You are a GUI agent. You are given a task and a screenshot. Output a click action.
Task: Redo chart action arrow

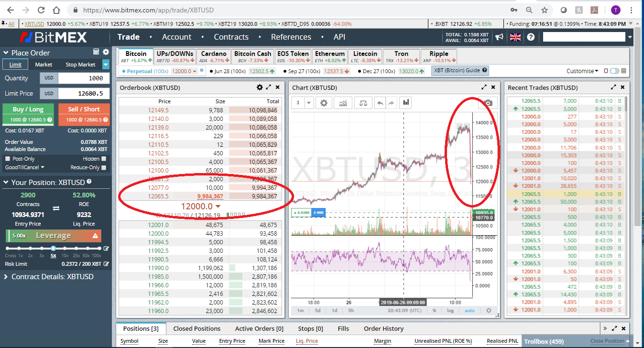(391, 103)
